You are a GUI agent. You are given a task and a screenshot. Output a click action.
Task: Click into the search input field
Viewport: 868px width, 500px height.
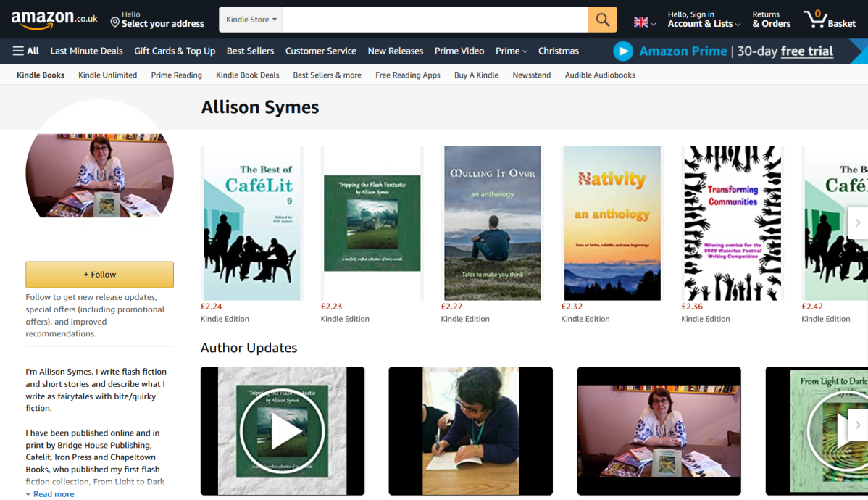coord(435,20)
